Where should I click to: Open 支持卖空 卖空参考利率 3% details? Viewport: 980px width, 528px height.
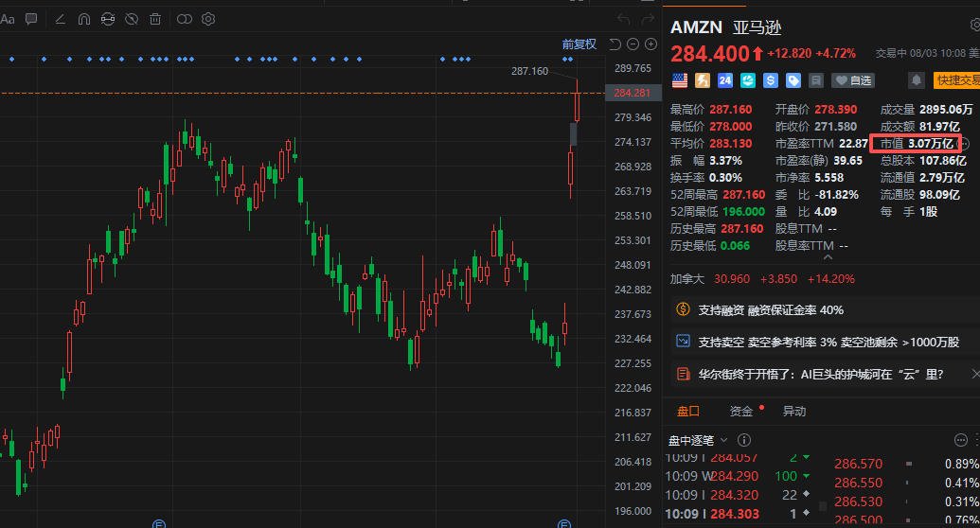click(829, 342)
